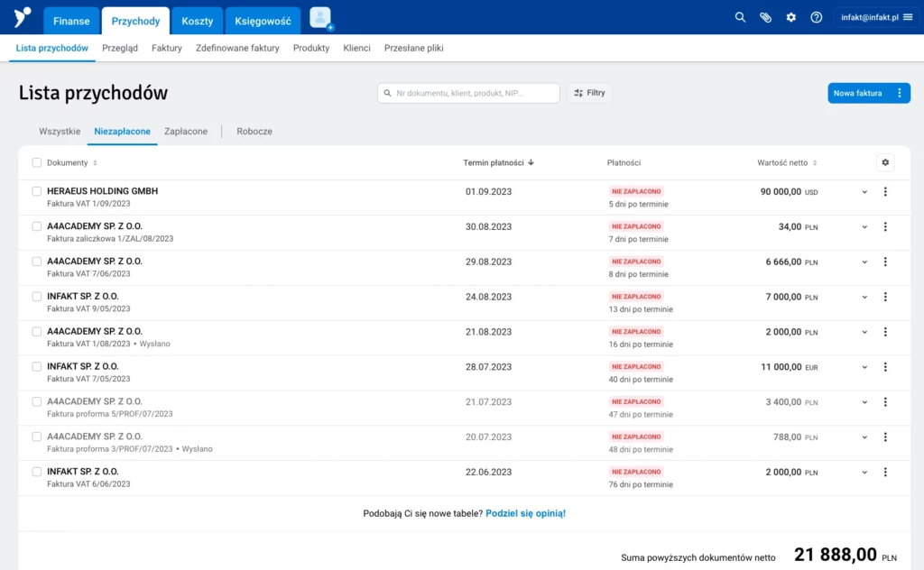Open the search magnifier in top bar

(740, 17)
